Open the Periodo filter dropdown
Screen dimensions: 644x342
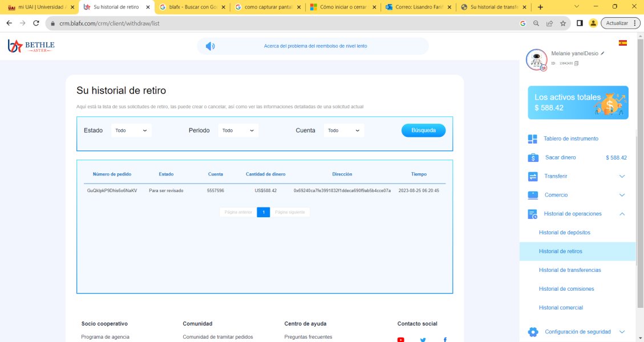[x=238, y=131]
